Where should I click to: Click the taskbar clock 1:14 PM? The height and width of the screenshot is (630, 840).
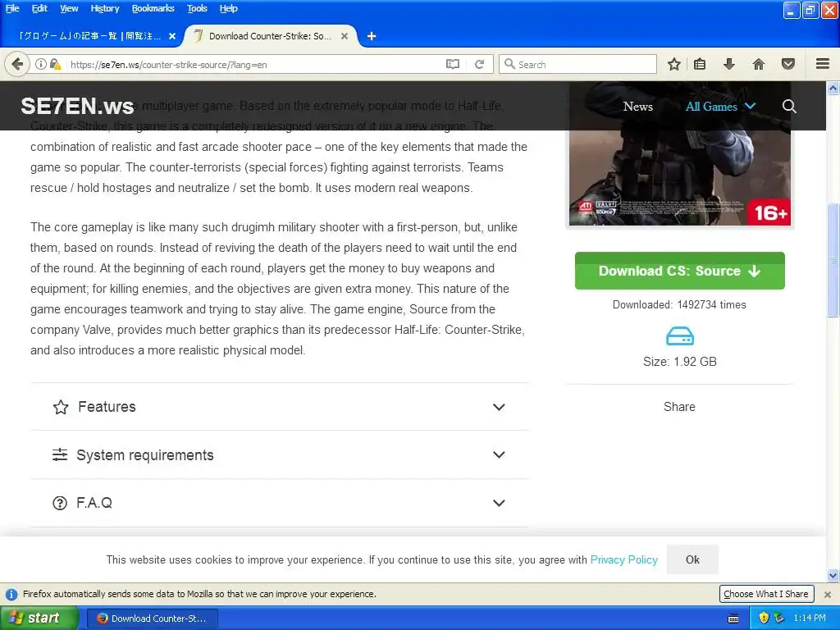pos(810,618)
